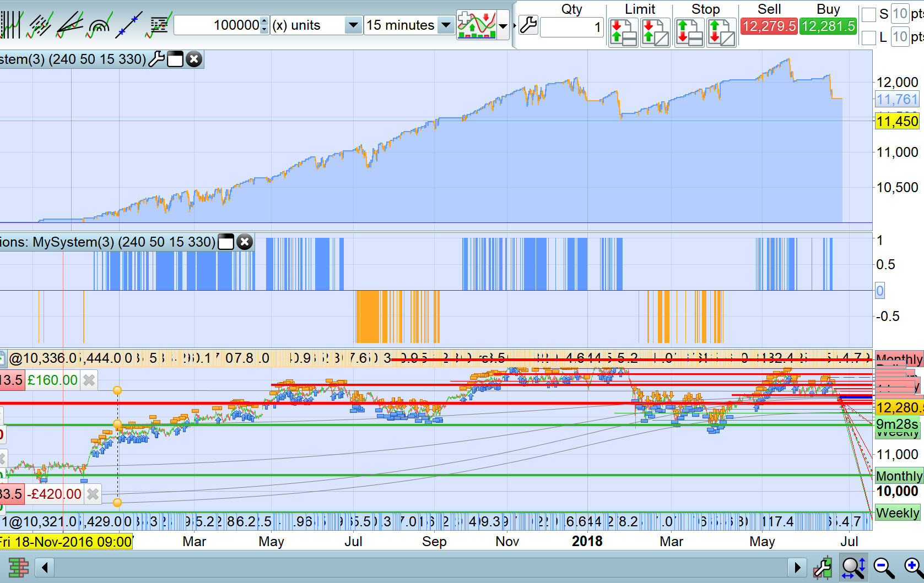Enable the S stop checkbox
Image resolution: width=924 pixels, height=583 pixels.
[x=868, y=14]
